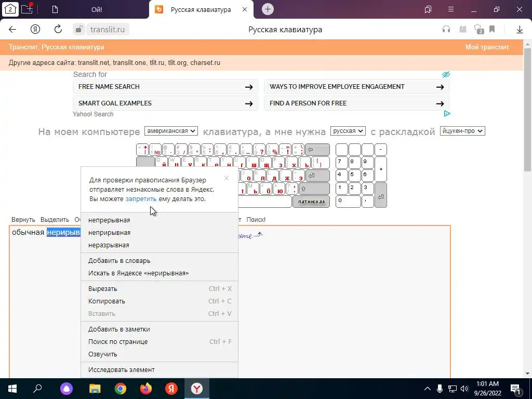Click the AdChoices triangle icon
Viewport: 532px width, 399px height.
(447, 114)
